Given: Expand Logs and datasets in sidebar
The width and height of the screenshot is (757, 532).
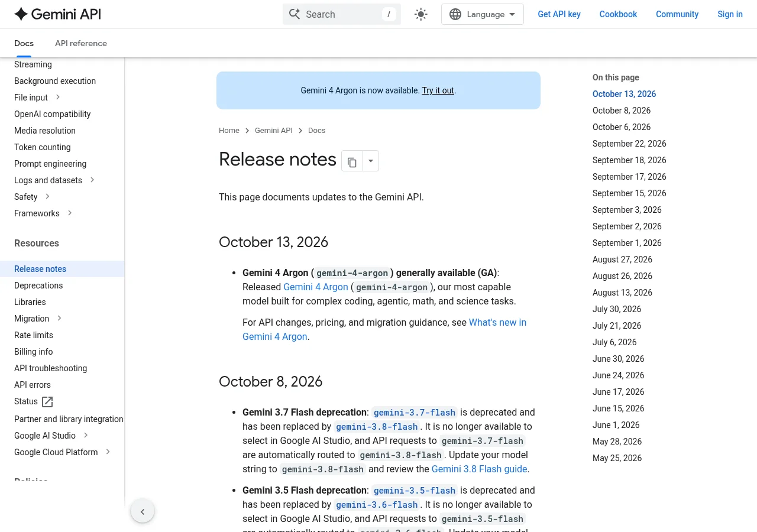Looking at the screenshot, I should pos(92,180).
